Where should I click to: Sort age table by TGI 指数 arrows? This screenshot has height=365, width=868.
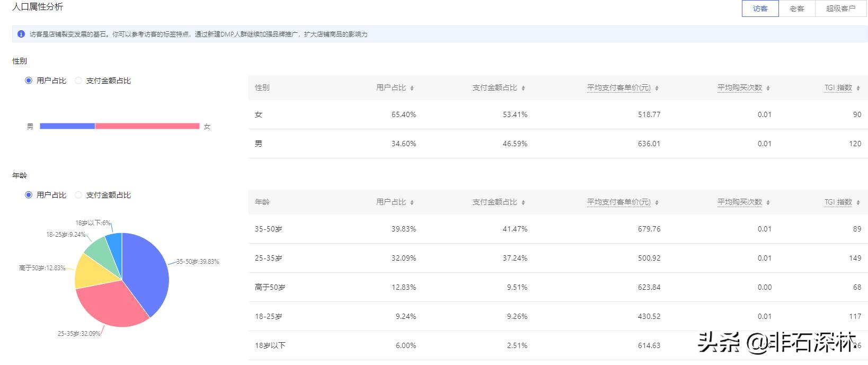858,202
